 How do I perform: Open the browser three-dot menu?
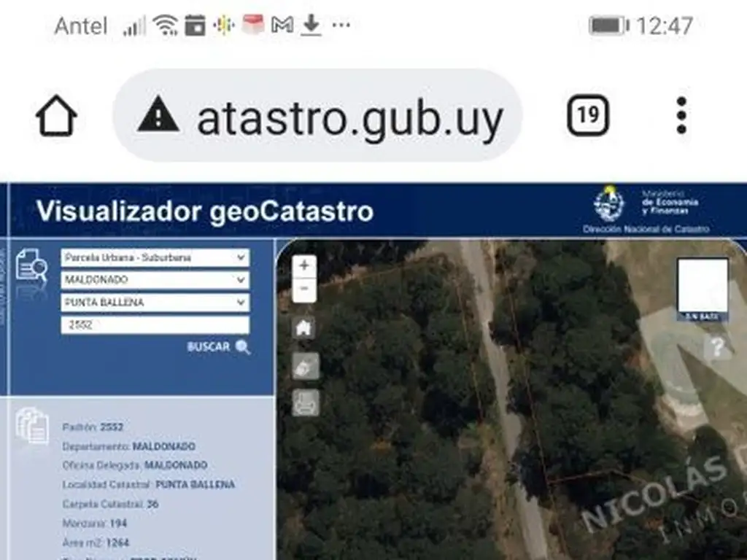click(x=681, y=116)
